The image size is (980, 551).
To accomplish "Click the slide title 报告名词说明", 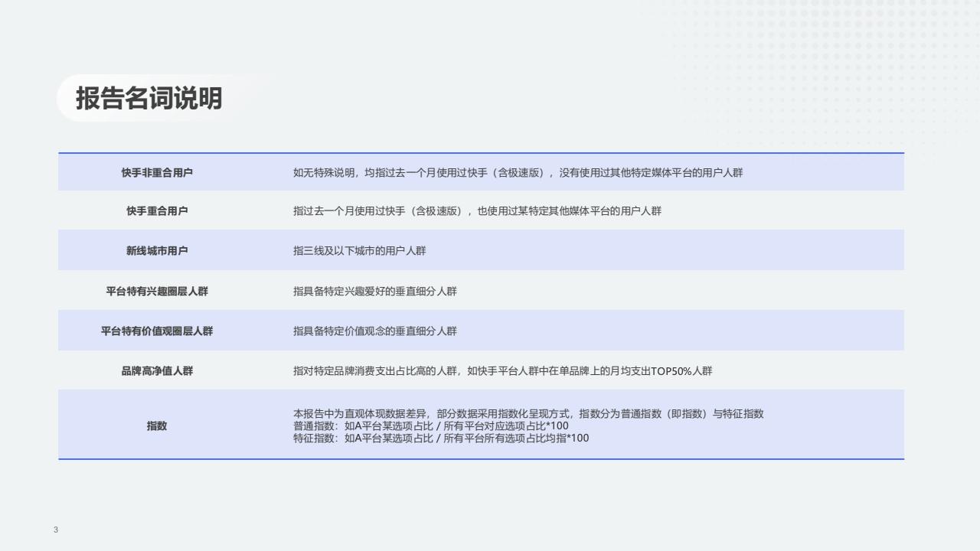I will click(149, 99).
